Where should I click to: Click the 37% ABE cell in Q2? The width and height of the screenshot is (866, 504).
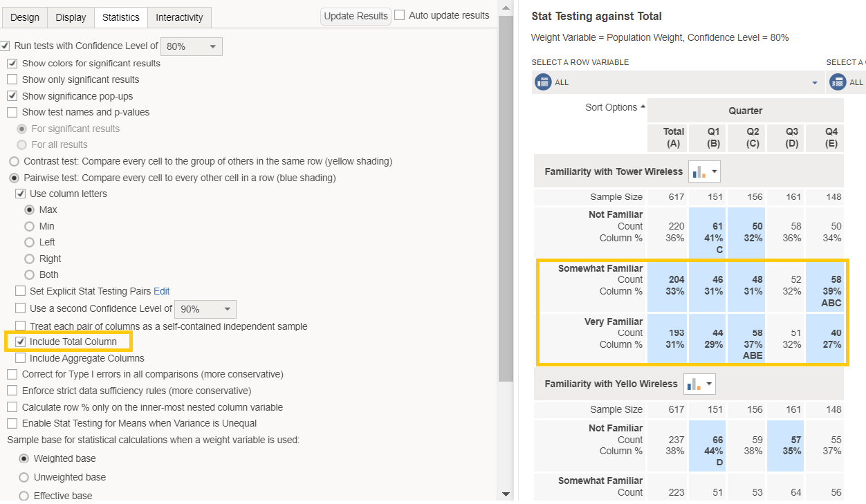pos(746,339)
